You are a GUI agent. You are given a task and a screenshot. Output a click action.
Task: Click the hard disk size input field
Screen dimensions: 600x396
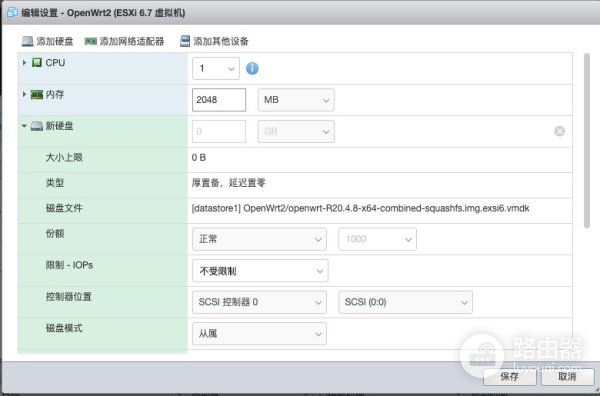pyautogui.click(x=219, y=132)
